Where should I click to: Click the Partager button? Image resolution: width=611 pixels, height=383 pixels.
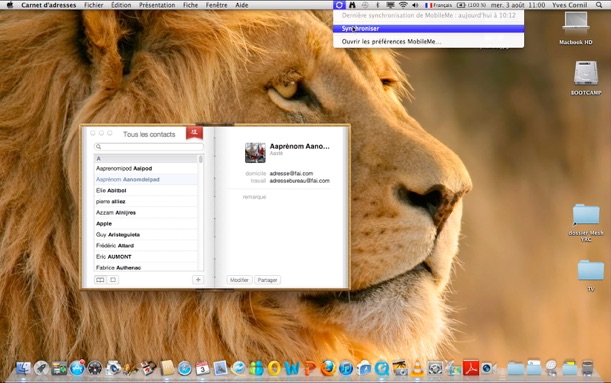pyautogui.click(x=267, y=280)
